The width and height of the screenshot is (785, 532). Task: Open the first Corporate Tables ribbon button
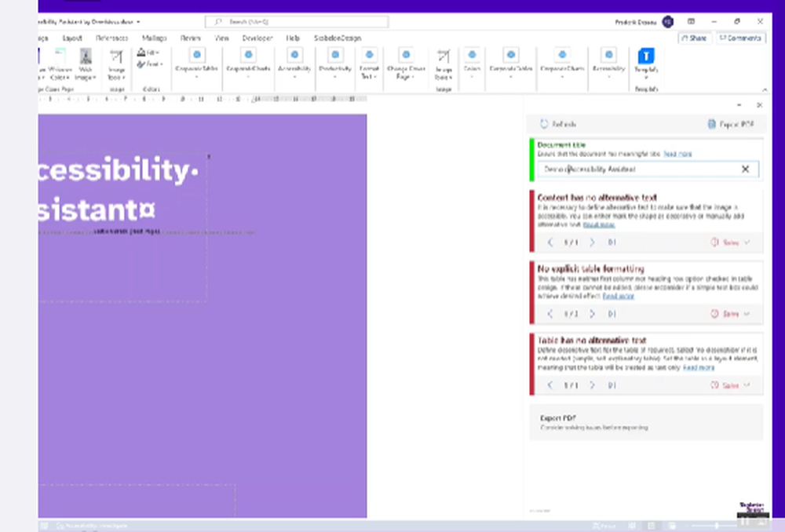tap(196, 64)
